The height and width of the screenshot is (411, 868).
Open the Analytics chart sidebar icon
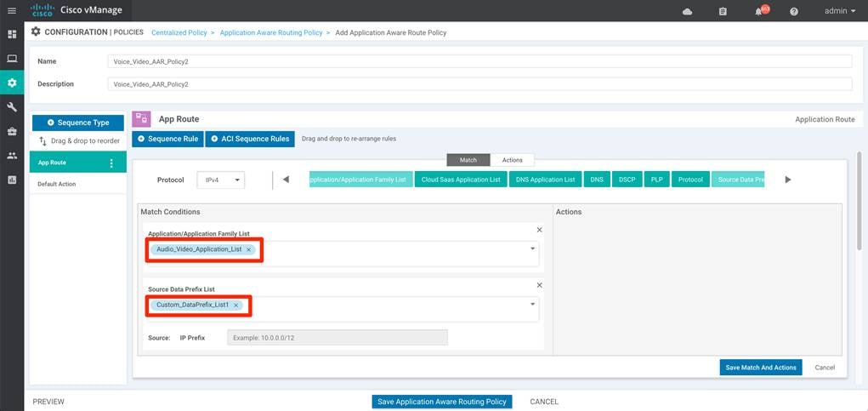pos(12,180)
